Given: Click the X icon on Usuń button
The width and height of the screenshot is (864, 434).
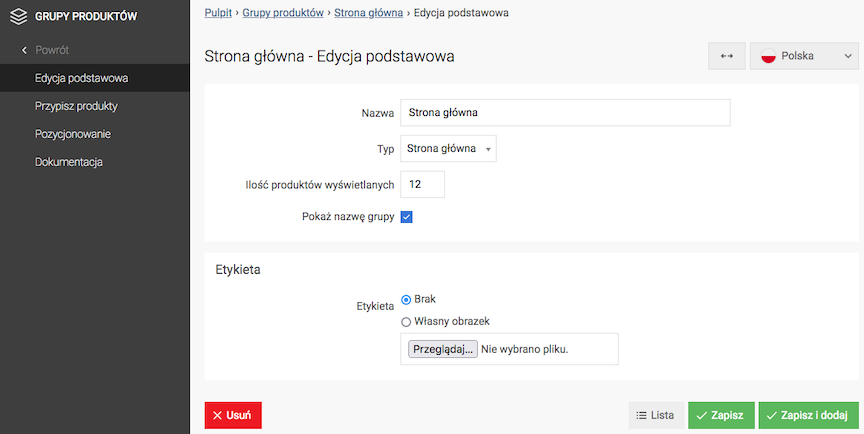Looking at the screenshot, I should (218, 415).
